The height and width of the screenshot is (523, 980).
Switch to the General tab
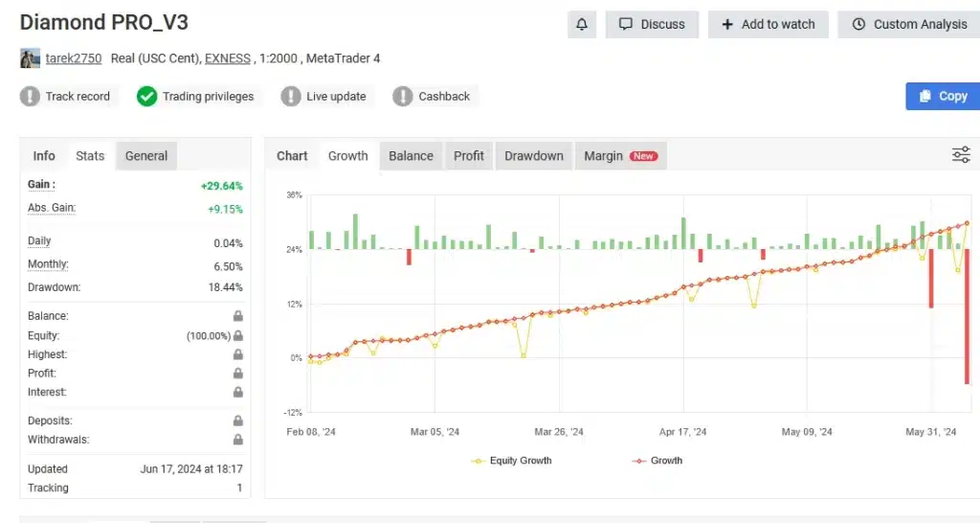[x=146, y=156]
